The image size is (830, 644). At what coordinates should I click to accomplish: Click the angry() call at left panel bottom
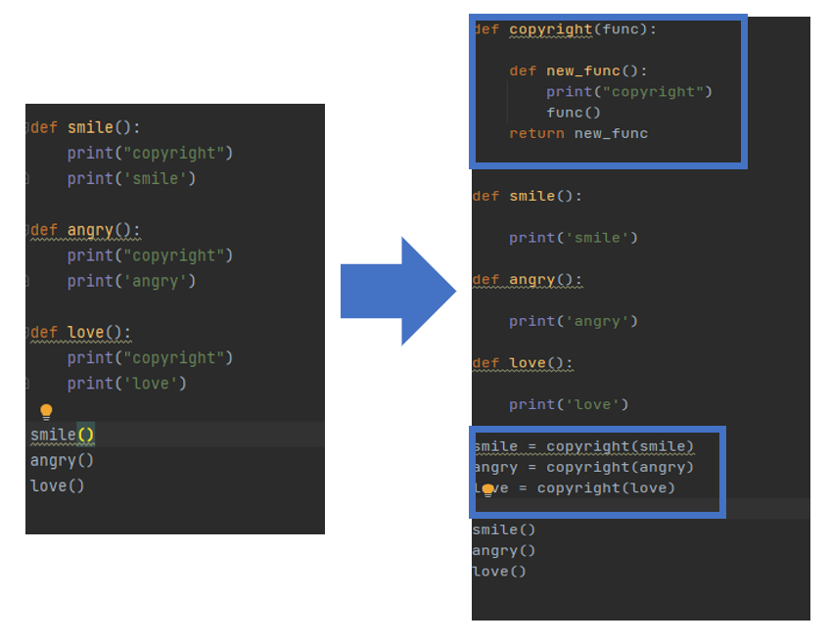[61, 460]
